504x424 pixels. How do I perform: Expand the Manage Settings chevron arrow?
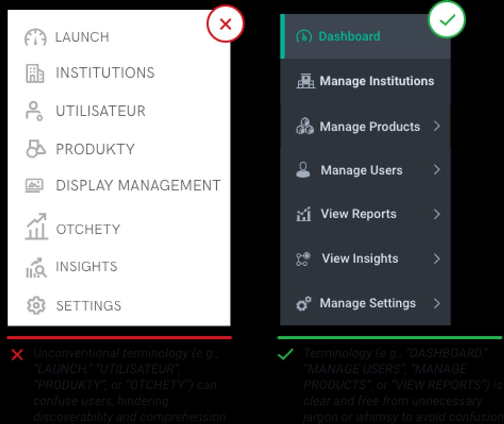(x=437, y=303)
